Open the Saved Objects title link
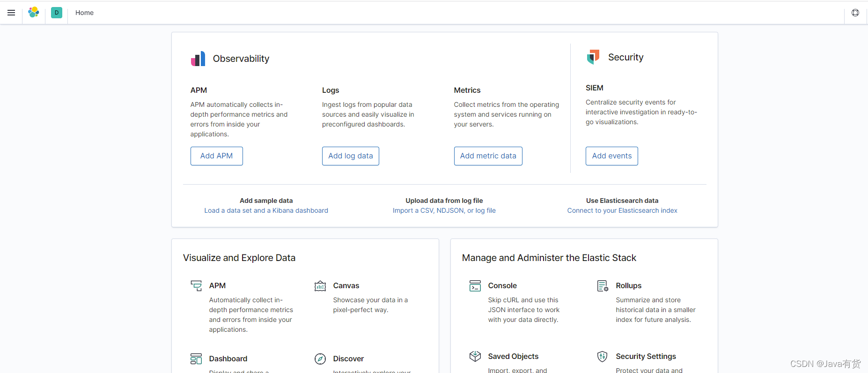Image resolution: width=868 pixels, height=373 pixels. coord(513,356)
